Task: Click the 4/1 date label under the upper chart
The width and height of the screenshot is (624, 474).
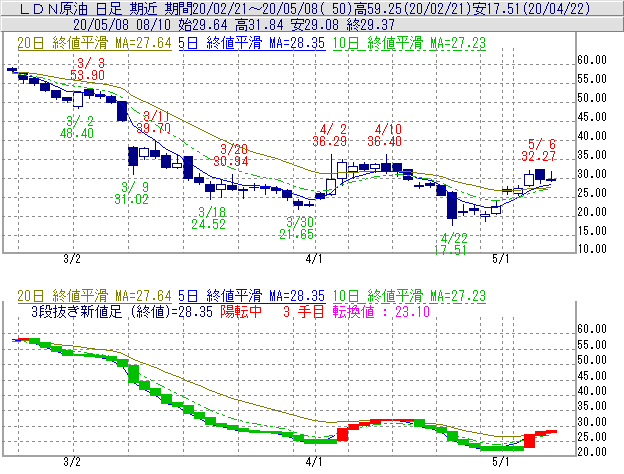Action: click(x=314, y=259)
